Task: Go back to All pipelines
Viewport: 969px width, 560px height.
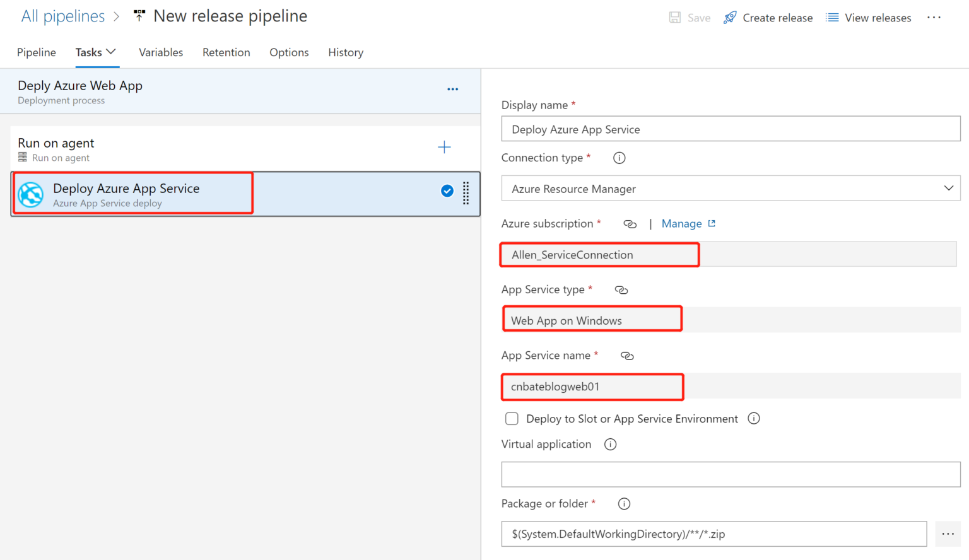Action: pyautogui.click(x=63, y=16)
